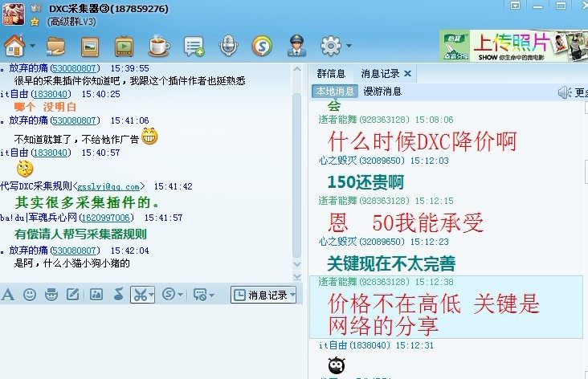The width and height of the screenshot is (588, 379).
Task: Open it自由 QQ number 1838040 at 15:40:25
Action: tap(51, 95)
